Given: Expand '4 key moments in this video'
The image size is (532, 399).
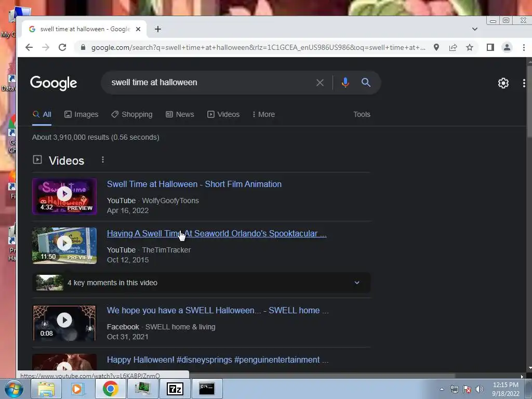Looking at the screenshot, I should [x=201, y=283].
